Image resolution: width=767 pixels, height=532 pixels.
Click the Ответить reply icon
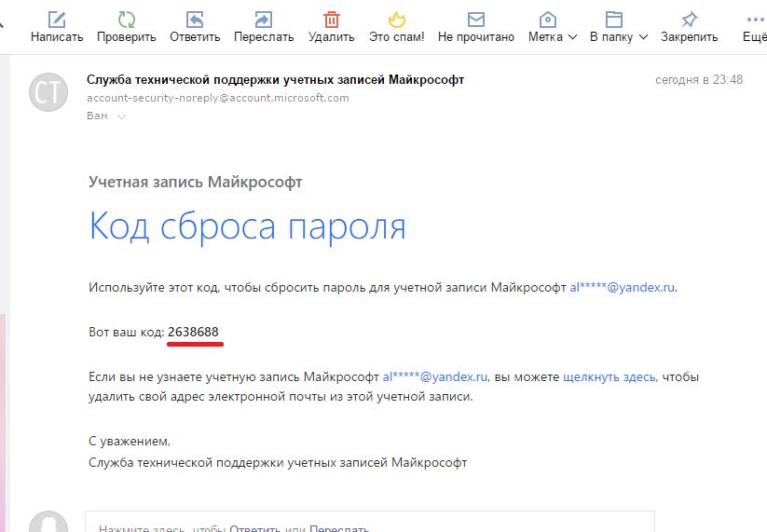195,20
